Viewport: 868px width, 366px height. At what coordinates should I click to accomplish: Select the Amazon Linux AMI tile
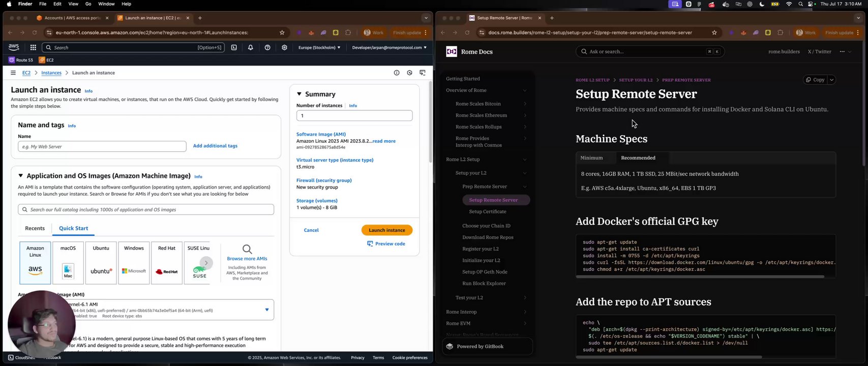coord(35,263)
